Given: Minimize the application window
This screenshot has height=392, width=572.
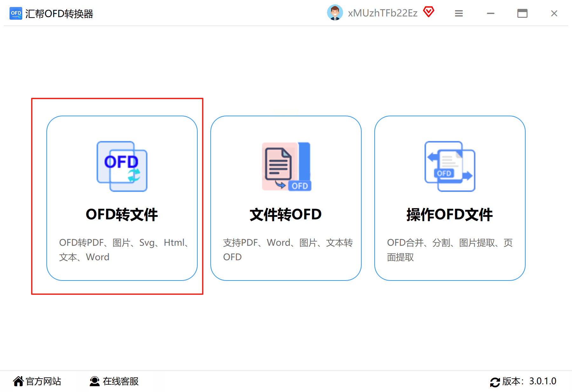Looking at the screenshot, I should coord(491,13).
